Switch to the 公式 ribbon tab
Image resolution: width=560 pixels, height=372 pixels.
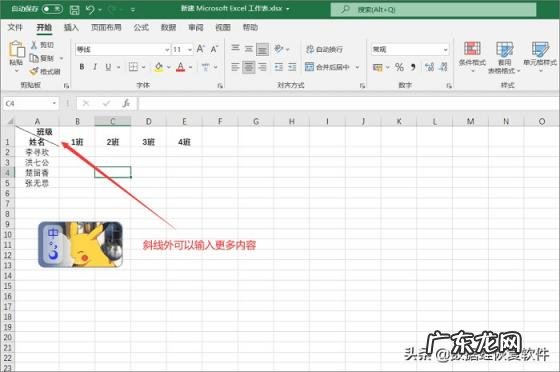tap(141, 27)
